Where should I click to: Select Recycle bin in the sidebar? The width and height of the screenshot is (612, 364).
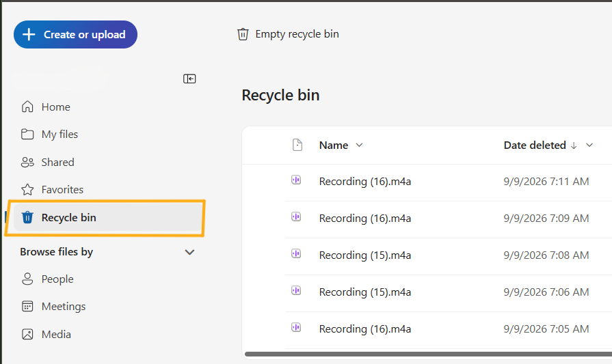(108, 217)
